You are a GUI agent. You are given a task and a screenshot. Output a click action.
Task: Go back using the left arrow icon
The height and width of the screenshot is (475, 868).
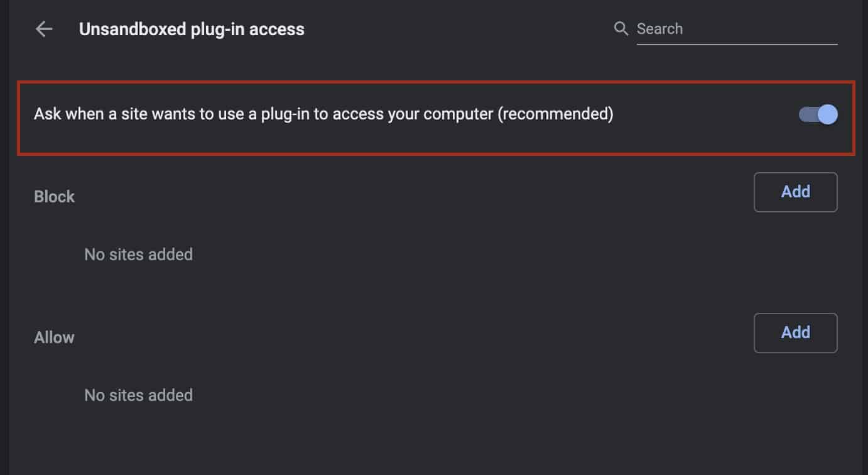coord(44,29)
